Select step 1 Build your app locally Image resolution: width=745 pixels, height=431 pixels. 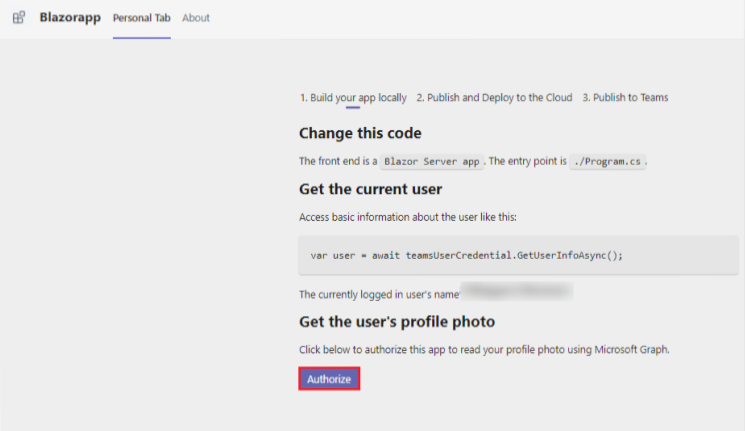tap(353, 97)
